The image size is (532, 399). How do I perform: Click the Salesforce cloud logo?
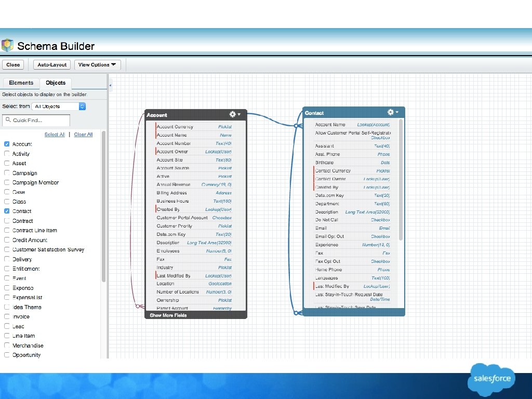(491, 379)
